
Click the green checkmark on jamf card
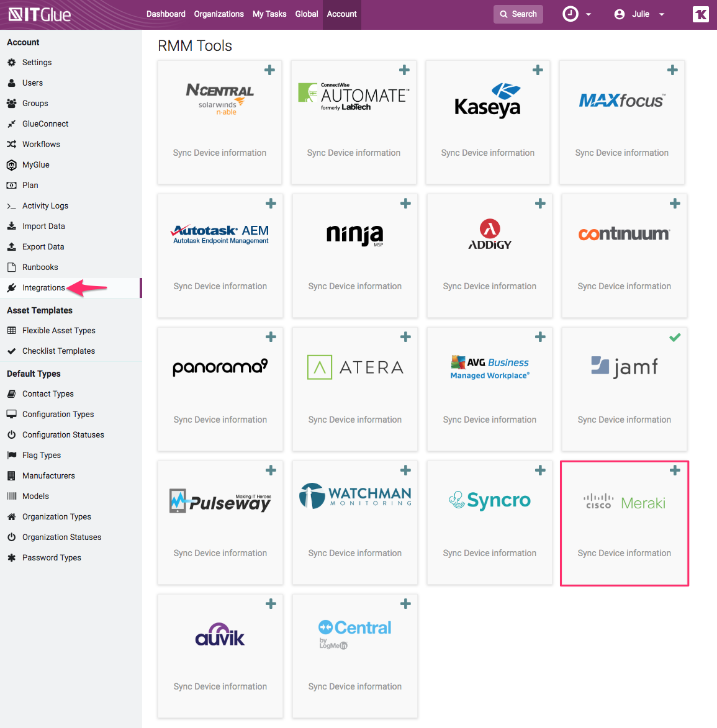pos(675,337)
